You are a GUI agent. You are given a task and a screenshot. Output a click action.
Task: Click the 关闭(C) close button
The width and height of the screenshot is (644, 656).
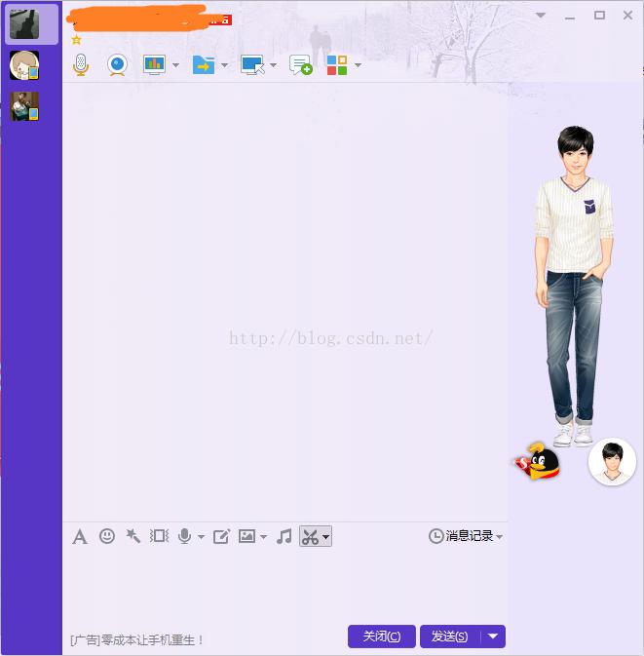382,637
